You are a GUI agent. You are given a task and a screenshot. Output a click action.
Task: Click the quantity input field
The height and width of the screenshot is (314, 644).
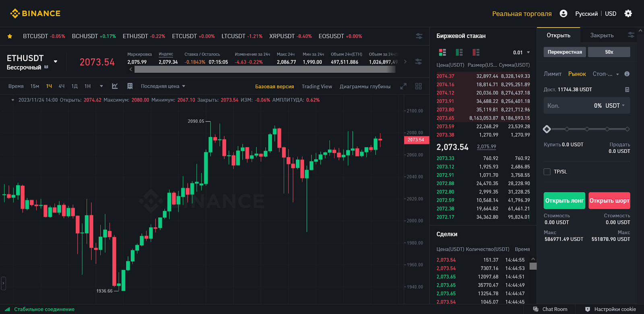[x=587, y=105]
